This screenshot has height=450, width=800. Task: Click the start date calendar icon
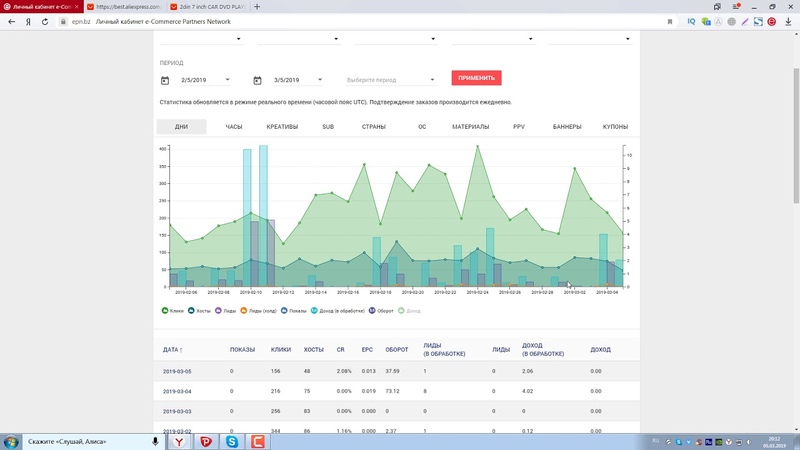pyautogui.click(x=165, y=80)
